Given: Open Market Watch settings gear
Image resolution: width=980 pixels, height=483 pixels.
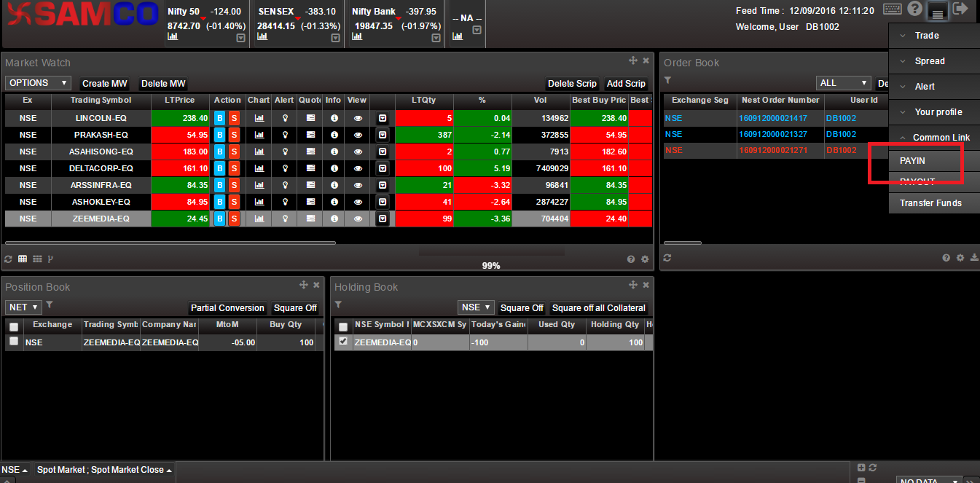Looking at the screenshot, I should click(644, 259).
